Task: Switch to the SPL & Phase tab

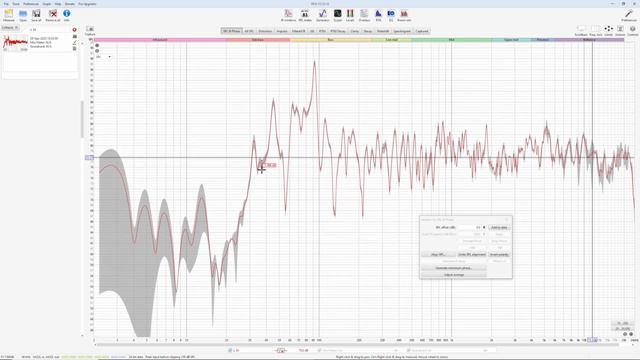Action: pos(231,31)
